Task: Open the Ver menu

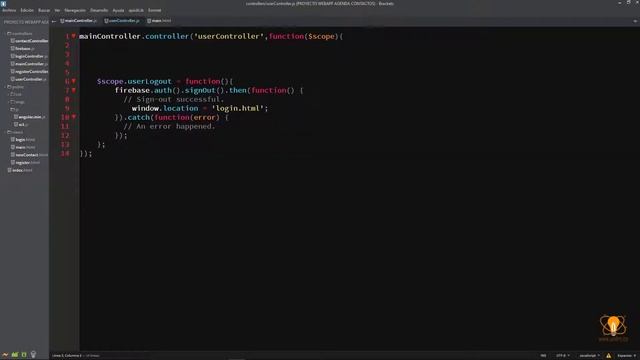Action: [x=57, y=10]
